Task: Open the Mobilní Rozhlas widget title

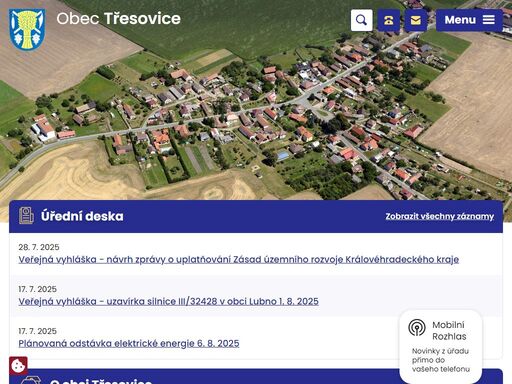Action: pyautogui.click(x=449, y=330)
